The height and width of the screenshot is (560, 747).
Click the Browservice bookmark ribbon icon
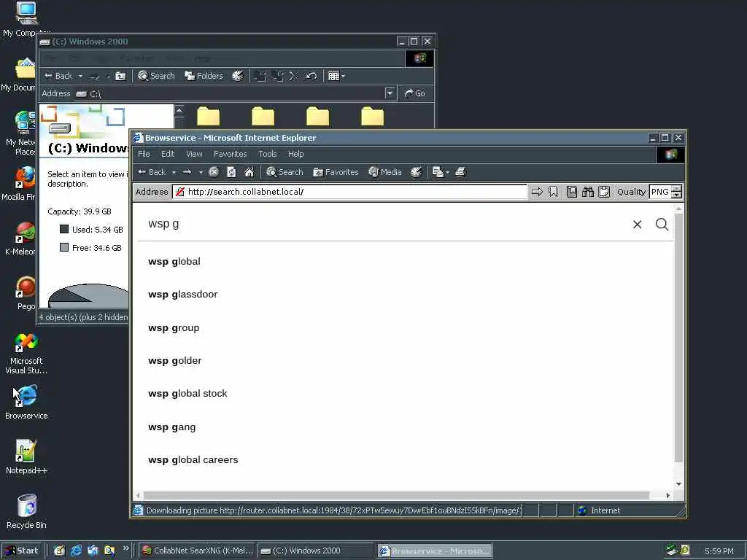coord(553,192)
